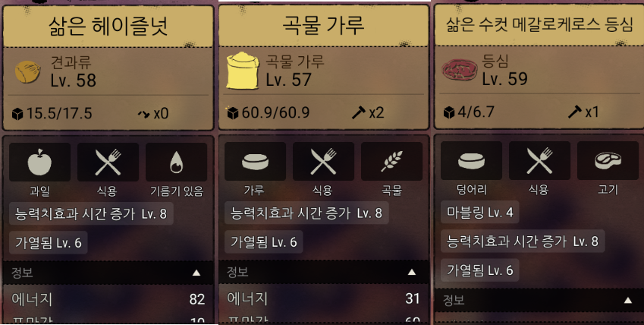Click the 마블링 Lv. 4 trait tag
The image size is (644, 325).
479,213
